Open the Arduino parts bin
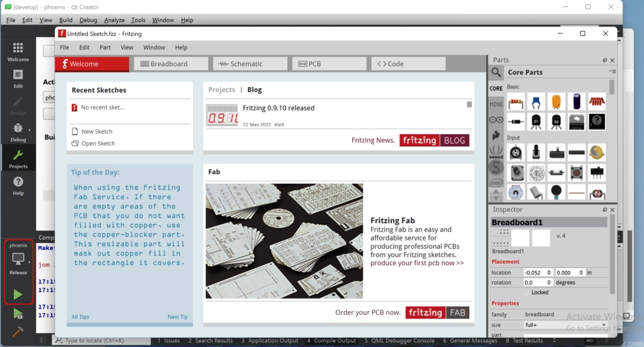 [x=496, y=120]
